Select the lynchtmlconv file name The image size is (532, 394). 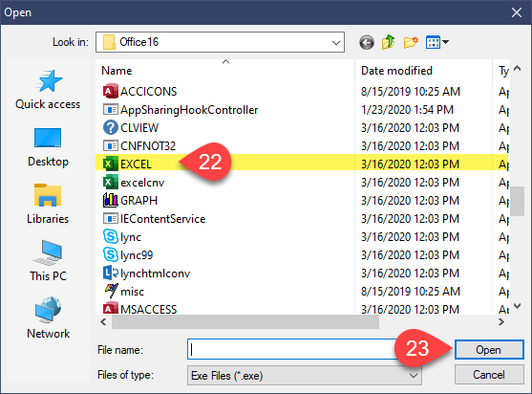click(156, 274)
